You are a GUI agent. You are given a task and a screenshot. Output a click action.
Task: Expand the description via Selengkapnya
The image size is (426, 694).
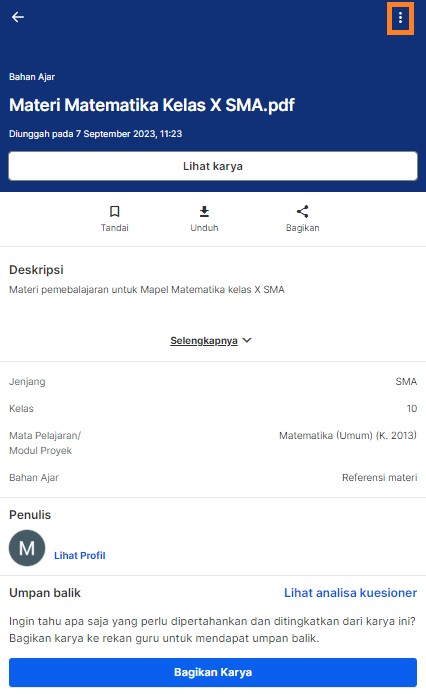[x=204, y=340]
